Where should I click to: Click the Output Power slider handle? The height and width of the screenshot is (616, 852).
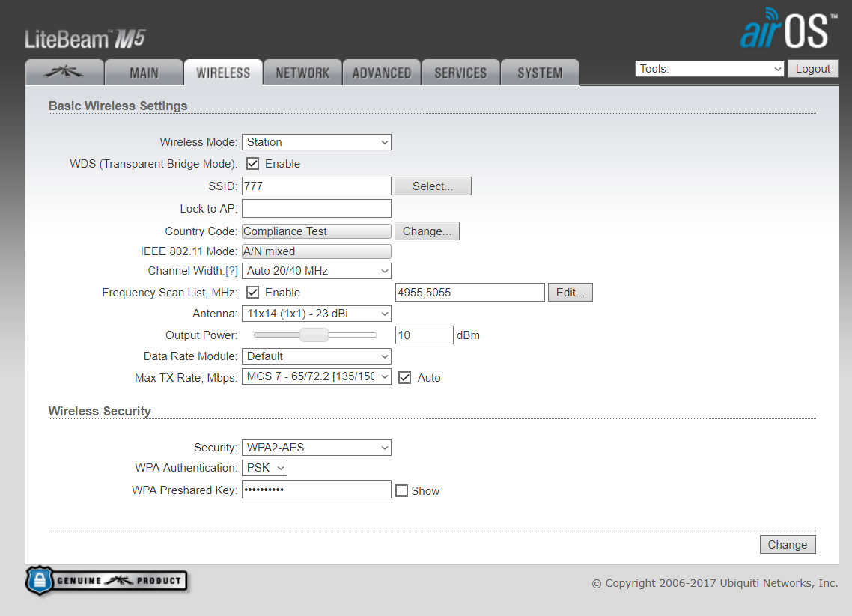click(314, 335)
